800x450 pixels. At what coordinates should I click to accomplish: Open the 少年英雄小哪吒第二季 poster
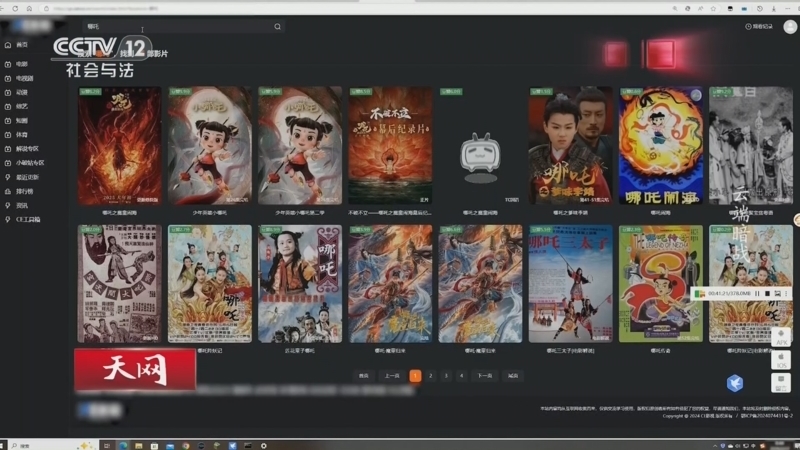(x=300, y=146)
